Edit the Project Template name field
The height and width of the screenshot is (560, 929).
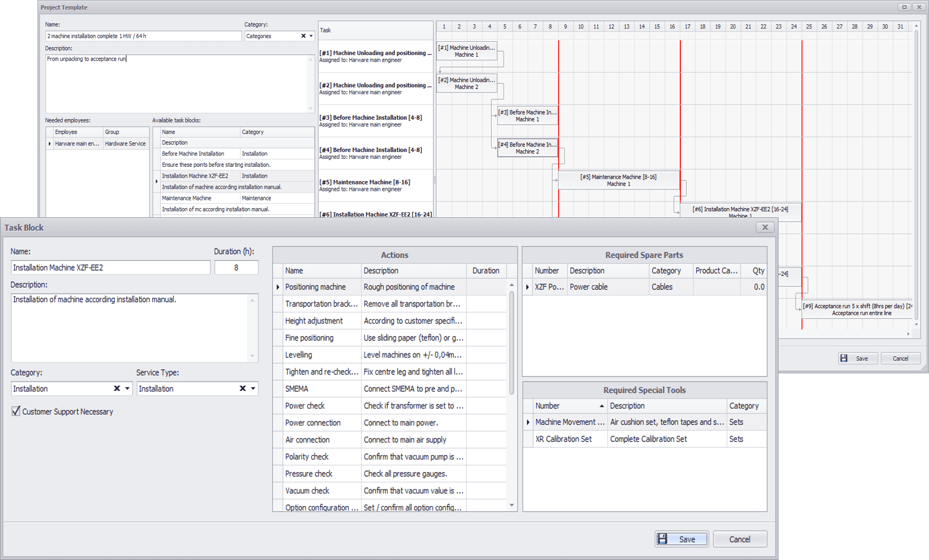pyautogui.click(x=143, y=36)
